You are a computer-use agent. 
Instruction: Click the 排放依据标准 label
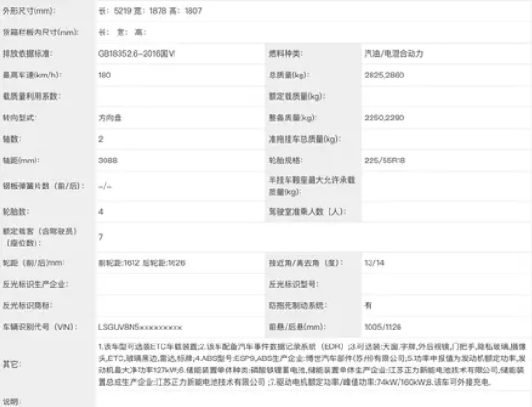coord(28,53)
